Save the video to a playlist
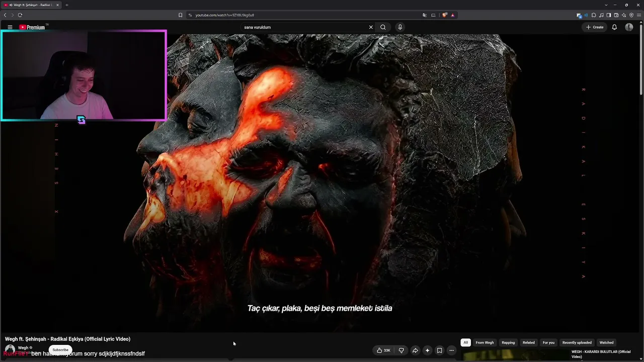The image size is (644, 362). click(x=439, y=350)
